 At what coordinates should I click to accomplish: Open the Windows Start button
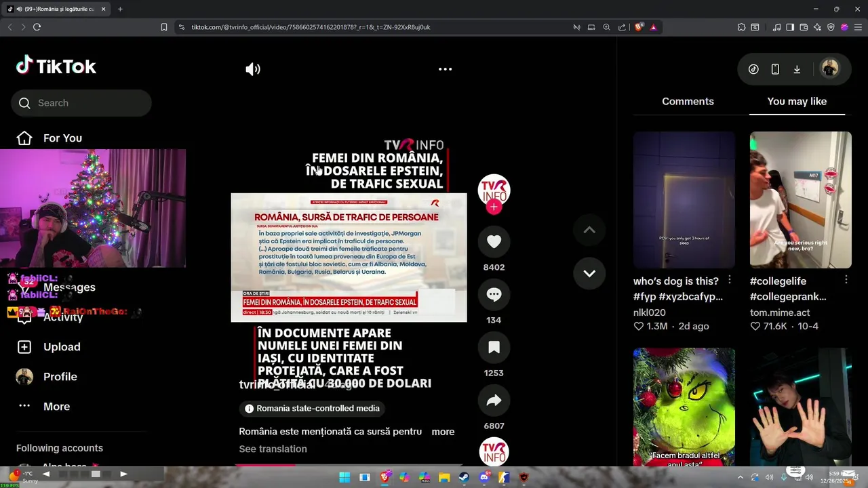point(344,477)
